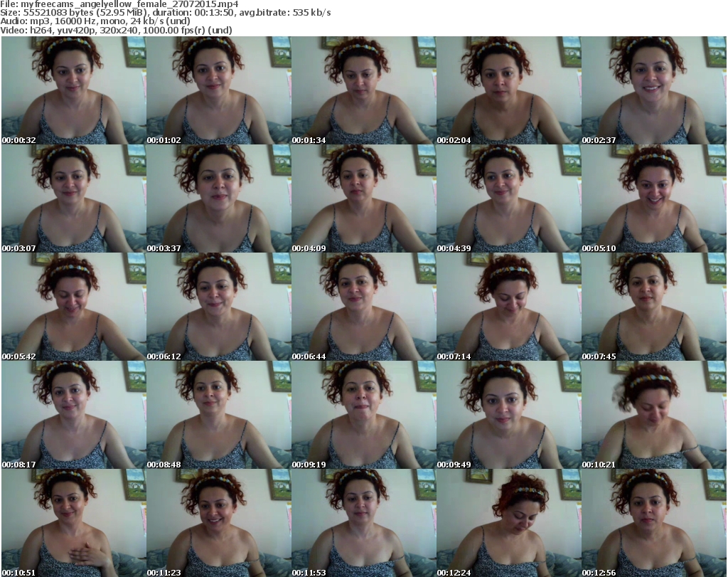Select the thumbnail stamped 00:06:12

click(x=219, y=307)
